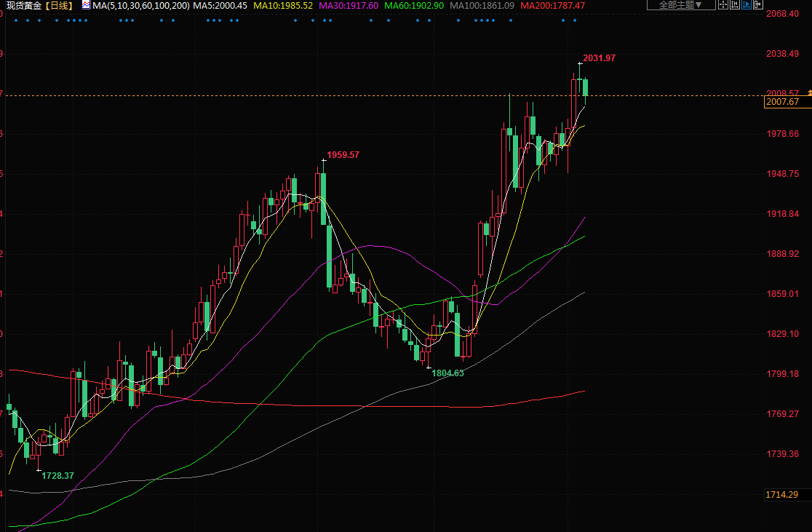
Task: Click the 1714.29 boxed price axis label
Action: pos(783,495)
